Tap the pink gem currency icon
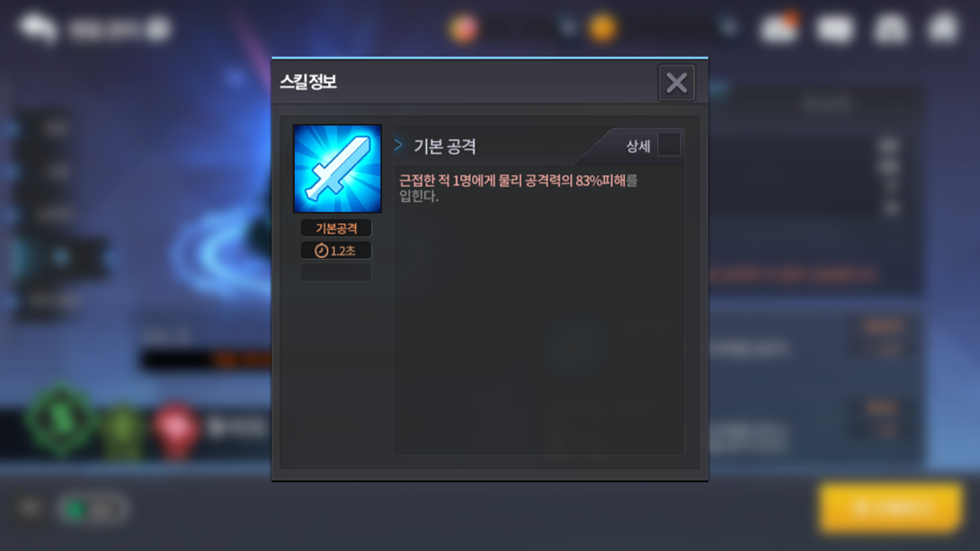 point(464,28)
